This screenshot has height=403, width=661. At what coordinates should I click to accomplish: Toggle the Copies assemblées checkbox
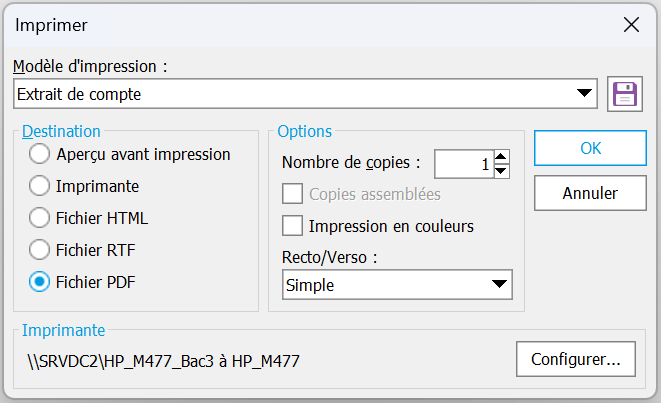coord(293,194)
